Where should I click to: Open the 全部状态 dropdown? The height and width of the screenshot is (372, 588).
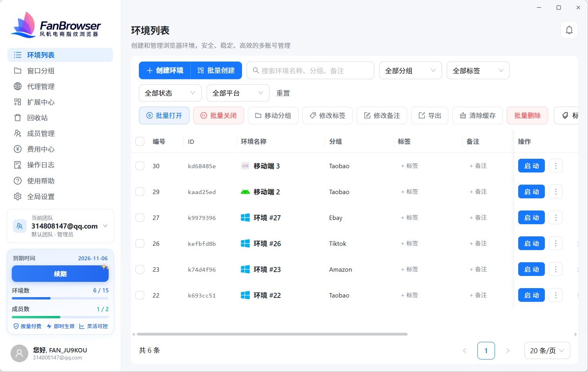[170, 93]
